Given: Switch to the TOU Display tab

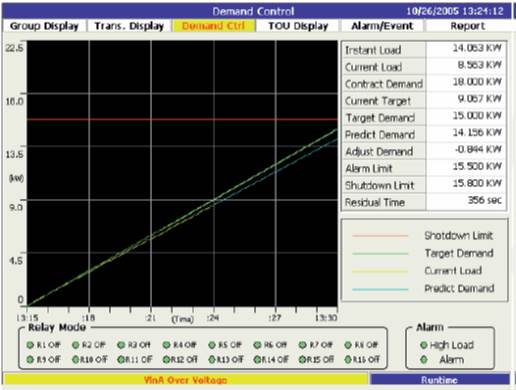Looking at the screenshot, I should coord(298,26).
